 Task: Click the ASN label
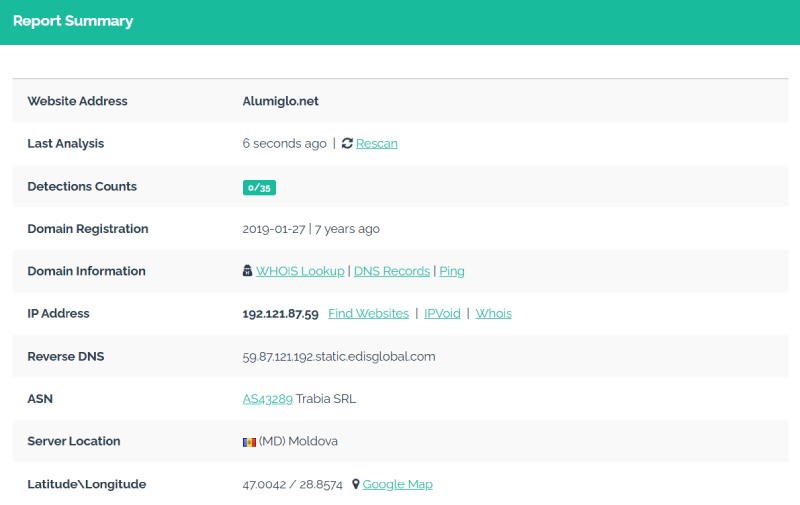click(40, 399)
